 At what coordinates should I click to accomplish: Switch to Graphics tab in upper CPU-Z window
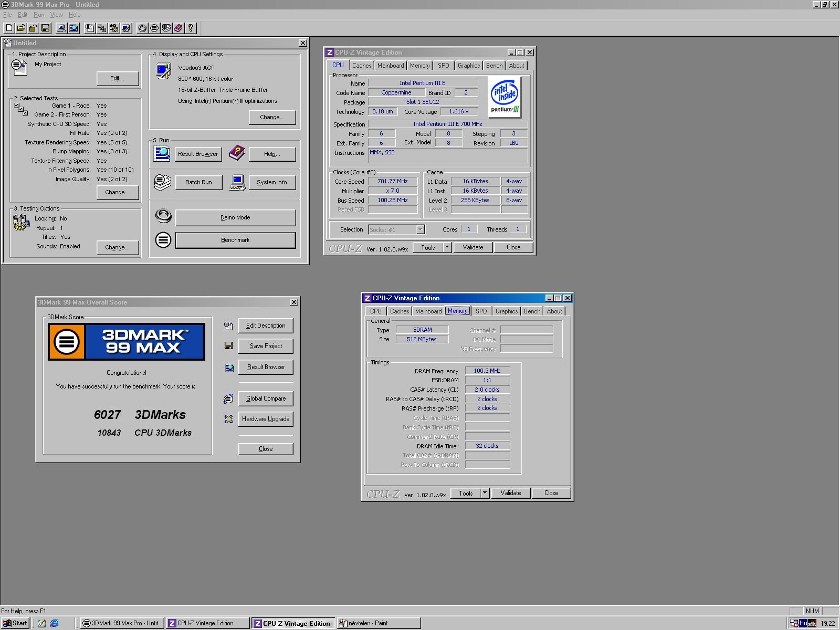click(469, 66)
